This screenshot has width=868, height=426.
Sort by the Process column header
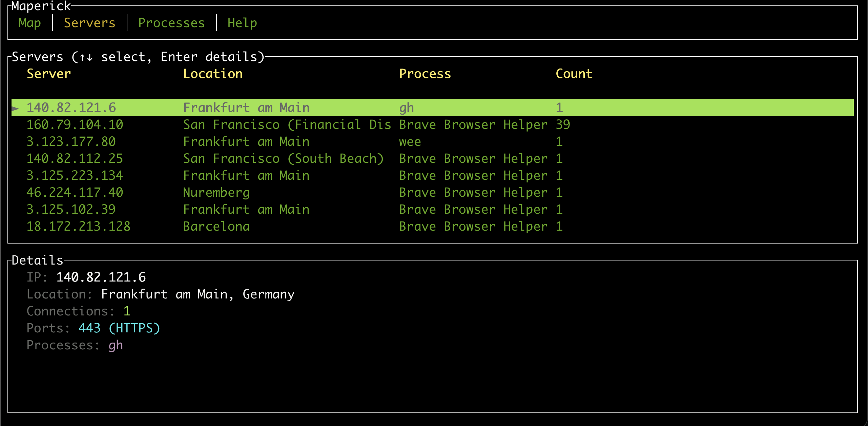pos(425,74)
